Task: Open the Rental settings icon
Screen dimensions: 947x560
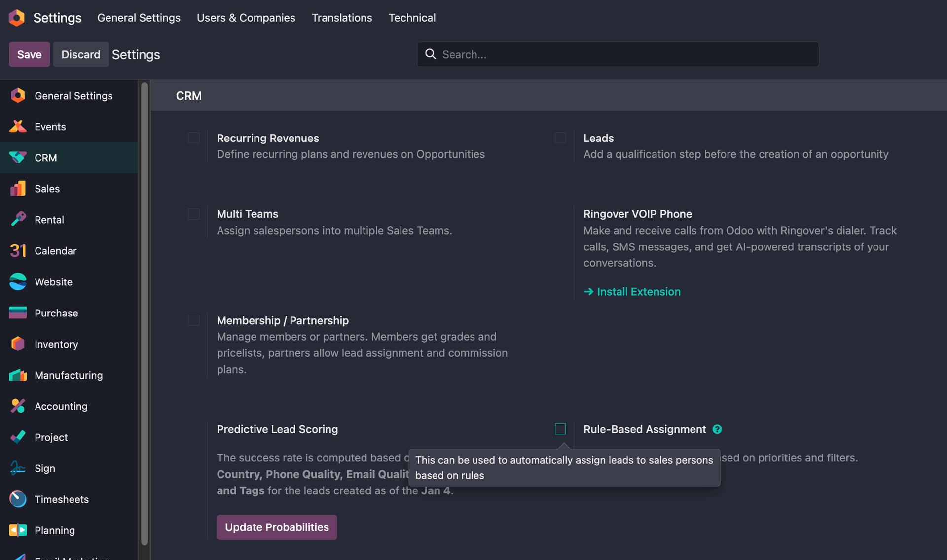Action: pyautogui.click(x=18, y=220)
